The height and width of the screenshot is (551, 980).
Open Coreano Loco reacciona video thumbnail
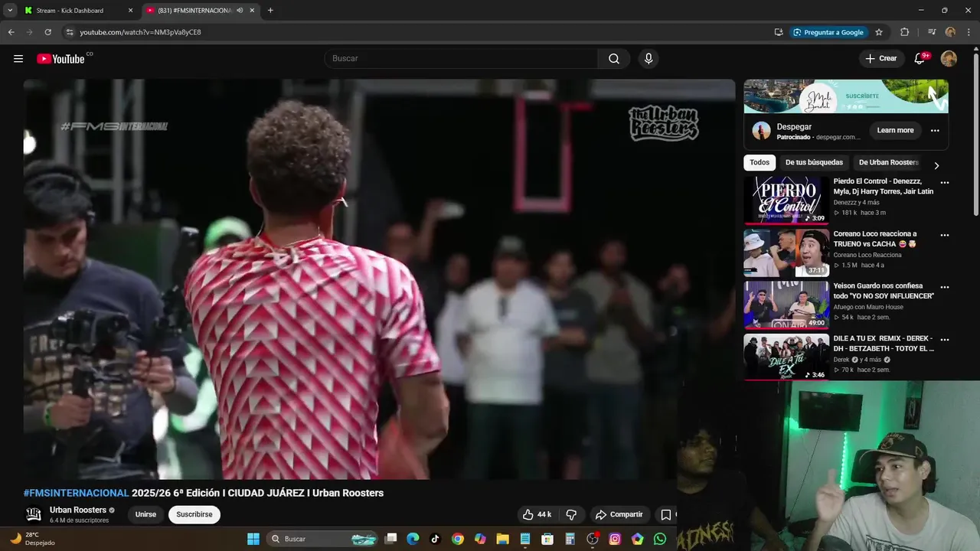click(x=786, y=253)
